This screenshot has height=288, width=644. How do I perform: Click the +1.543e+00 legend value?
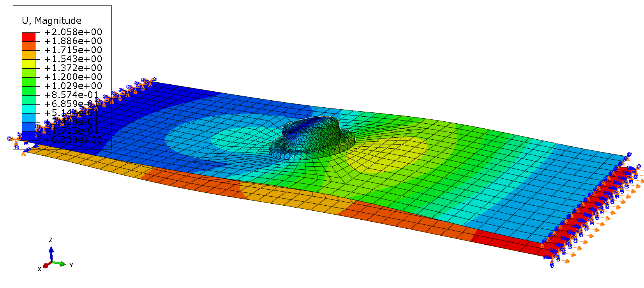[x=73, y=59]
